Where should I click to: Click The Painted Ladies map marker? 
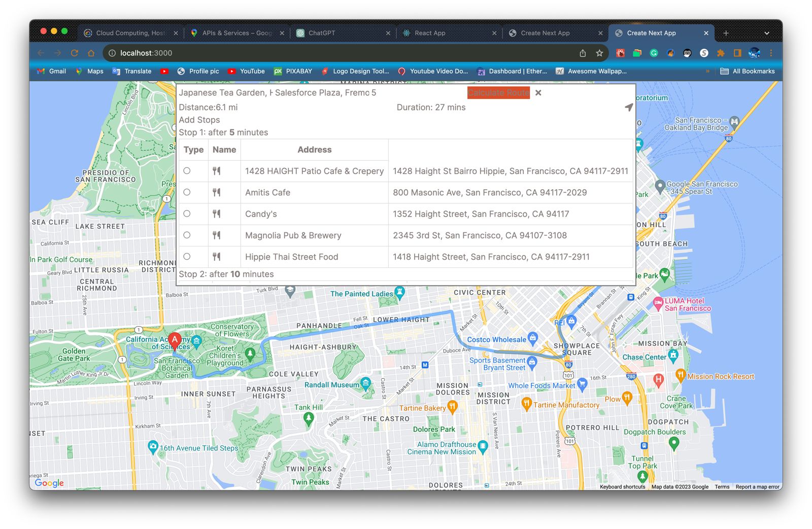400,293
